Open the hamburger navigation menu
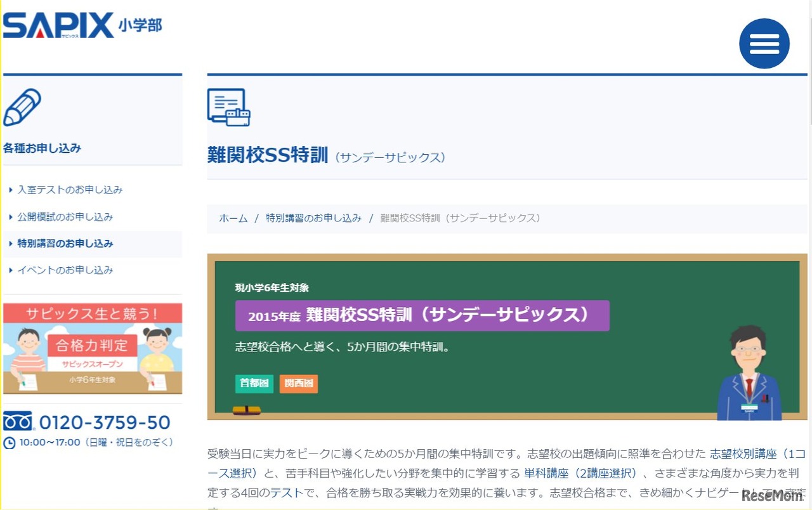 (x=764, y=43)
